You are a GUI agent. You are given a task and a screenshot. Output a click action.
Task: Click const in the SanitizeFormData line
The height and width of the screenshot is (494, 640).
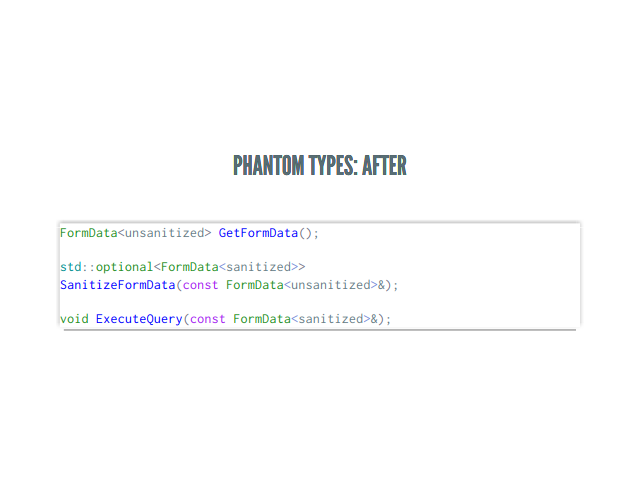point(201,285)
